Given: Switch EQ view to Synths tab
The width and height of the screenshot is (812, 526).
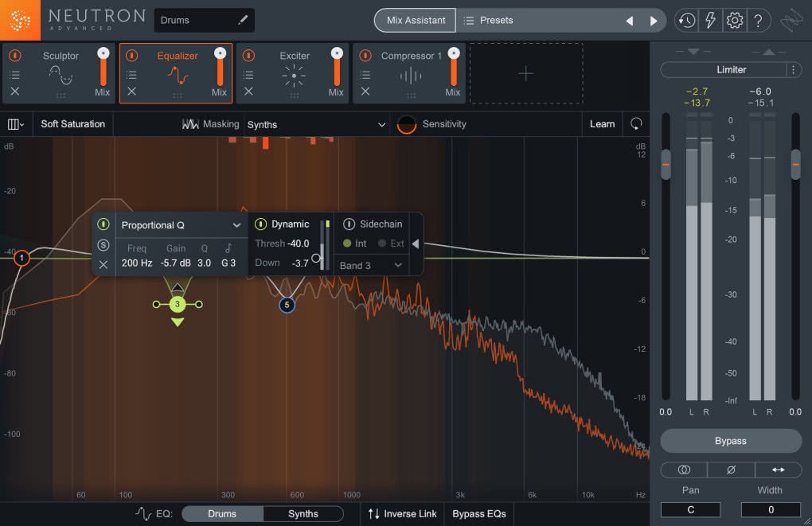Looking at the screenshot, I should click(303, 513).
